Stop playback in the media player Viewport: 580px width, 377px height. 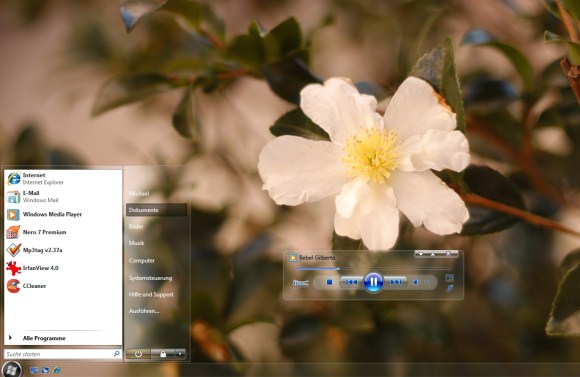[329, 282]
